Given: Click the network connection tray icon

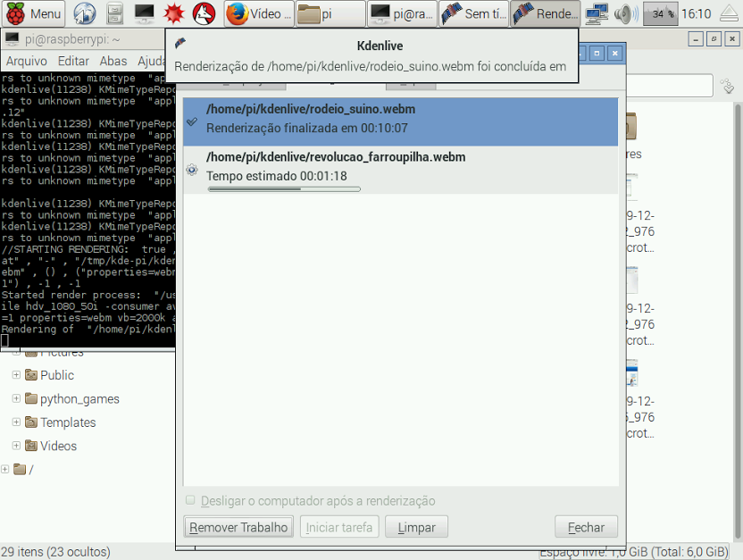Looking at the screenshot, I should coord(597,13).
